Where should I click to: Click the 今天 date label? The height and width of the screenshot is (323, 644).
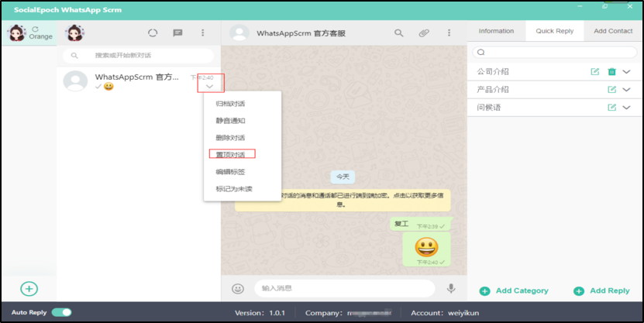point(343,177)
